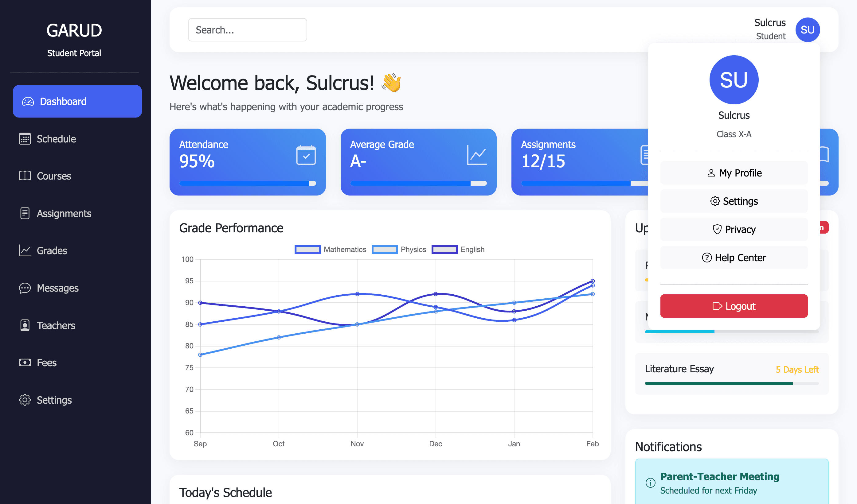
Task: Open the Grades section in sidebar
Action: point(77,250)
